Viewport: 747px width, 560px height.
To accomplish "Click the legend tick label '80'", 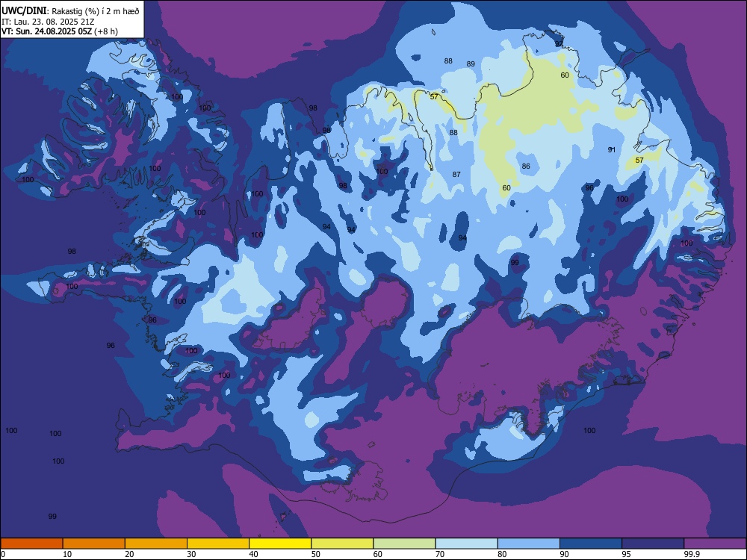I will [502, 554].
